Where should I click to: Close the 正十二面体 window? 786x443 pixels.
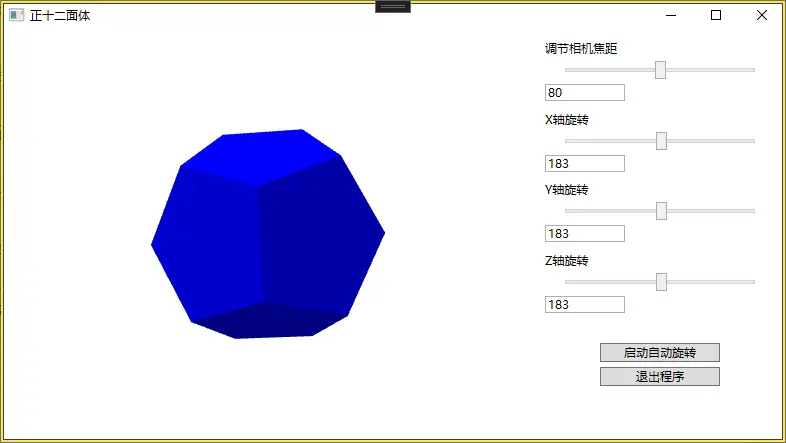coord(761,16)
